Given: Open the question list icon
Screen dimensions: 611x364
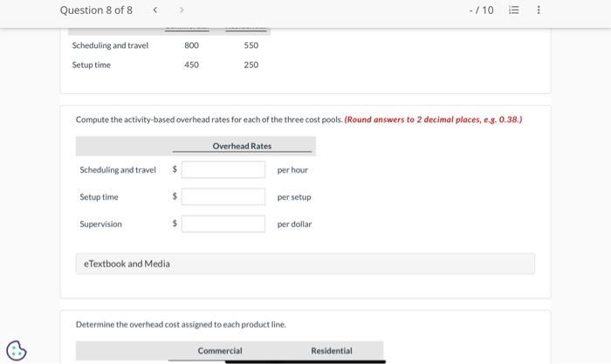Looking at the screenshot, I should point(514,10).
